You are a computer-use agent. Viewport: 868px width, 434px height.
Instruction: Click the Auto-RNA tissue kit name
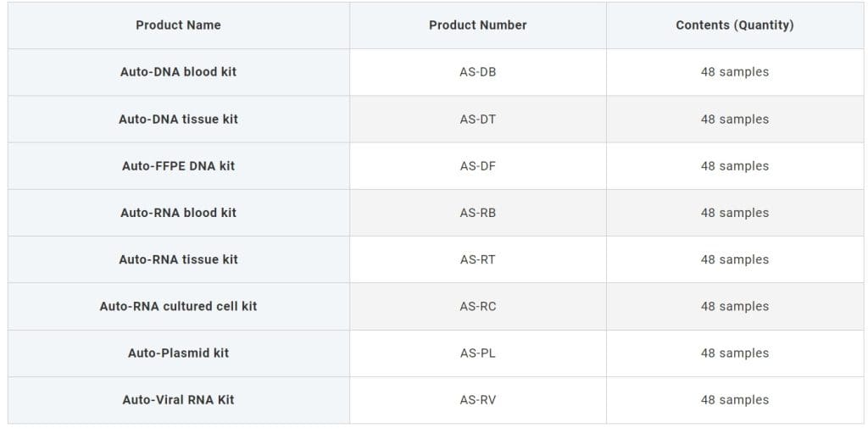click(178, 259)
